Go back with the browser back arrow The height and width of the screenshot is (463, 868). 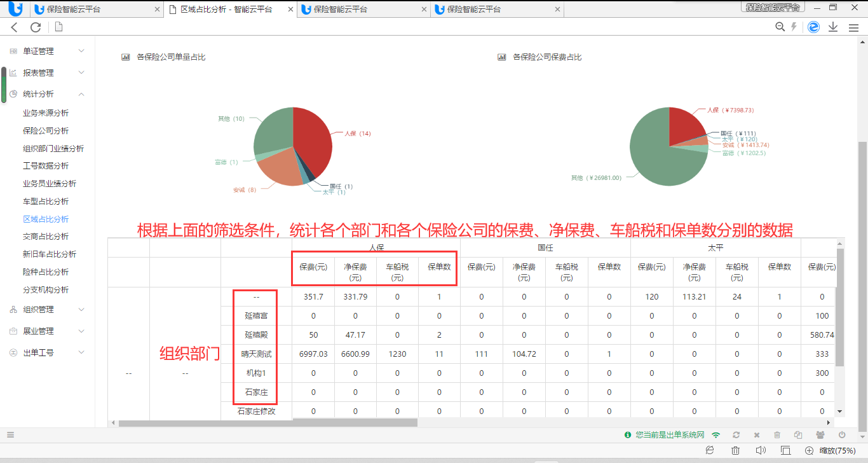(15, 27)
